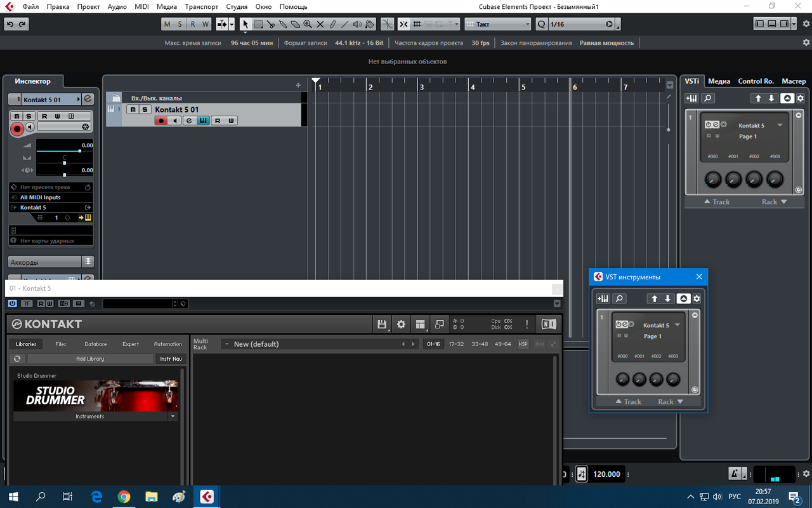Screen dimensions: 812x508
Task: Open Kontakt 5 preset arrow in VST инструменты window
Action: click(x=678, y=325)
